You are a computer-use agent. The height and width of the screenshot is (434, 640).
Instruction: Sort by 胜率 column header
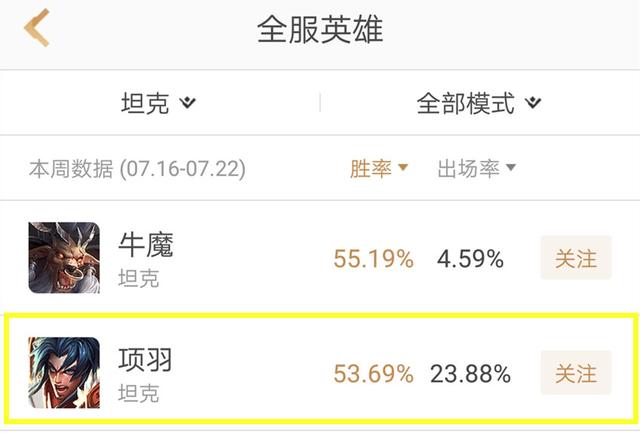point(370,168)
